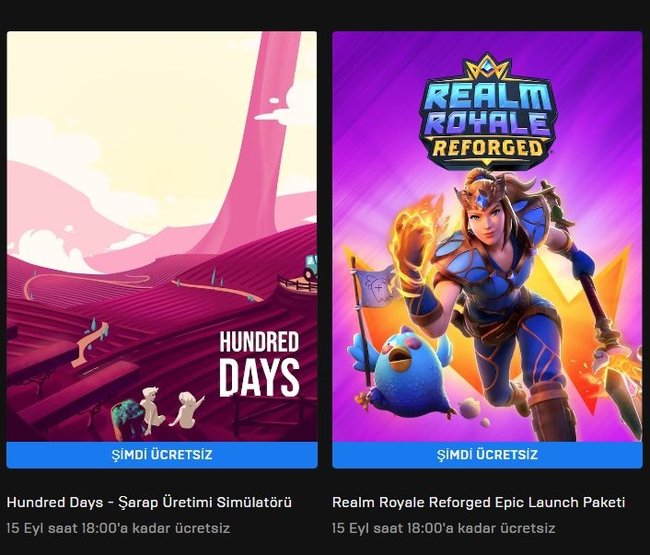Open the Hundred Days - Şarap Üretimi Simülatörü title link
Image resolution: width=650 pixels, height=555 pixels.
pos(149,502)
